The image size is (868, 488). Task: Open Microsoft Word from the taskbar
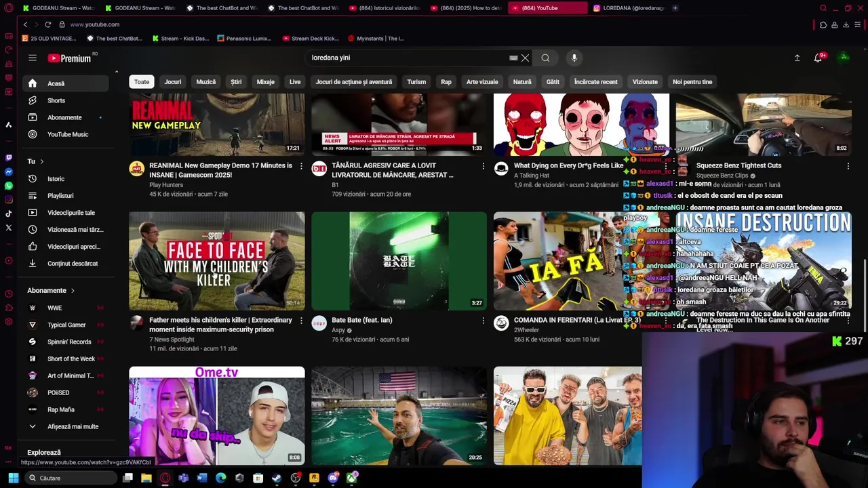(202, 478)
